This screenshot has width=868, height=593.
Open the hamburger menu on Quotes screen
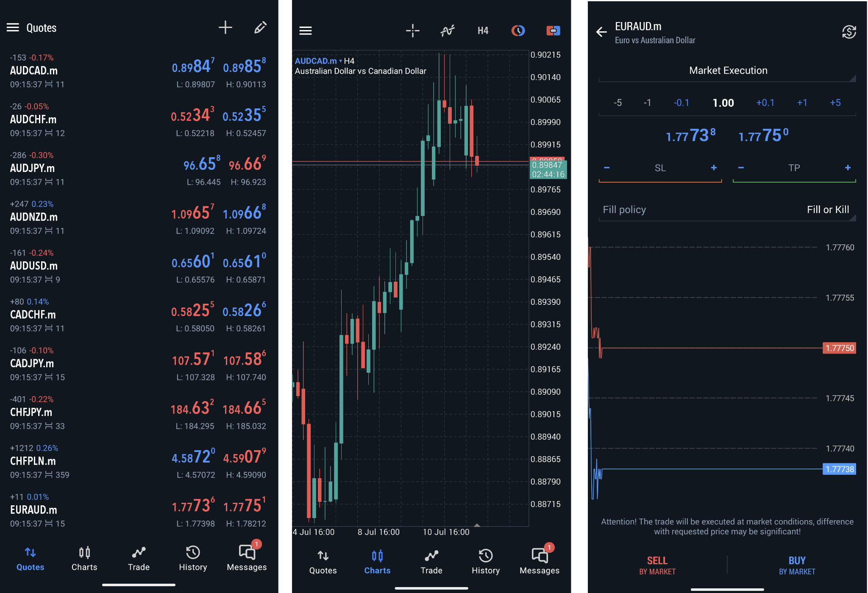(x=13, y=28)
